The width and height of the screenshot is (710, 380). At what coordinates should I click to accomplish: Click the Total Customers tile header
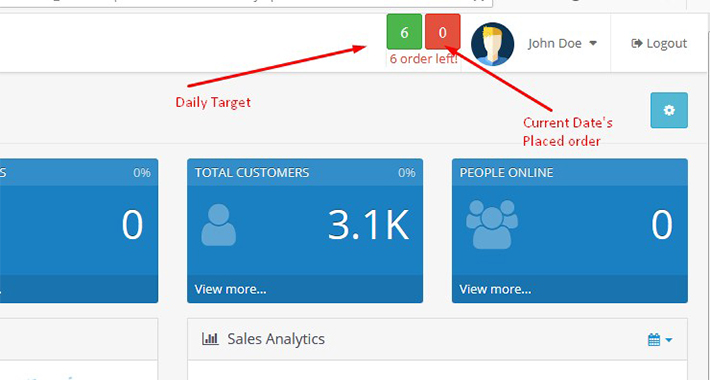305,173
